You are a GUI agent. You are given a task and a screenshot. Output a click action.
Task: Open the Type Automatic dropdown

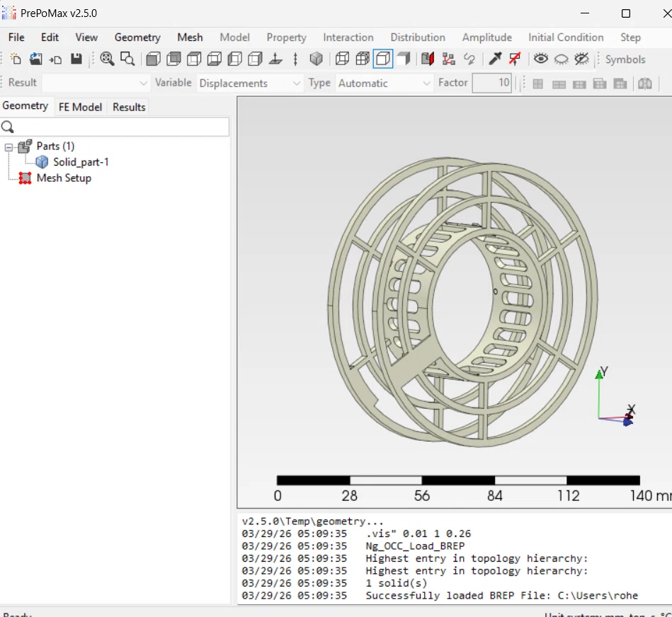384,83
